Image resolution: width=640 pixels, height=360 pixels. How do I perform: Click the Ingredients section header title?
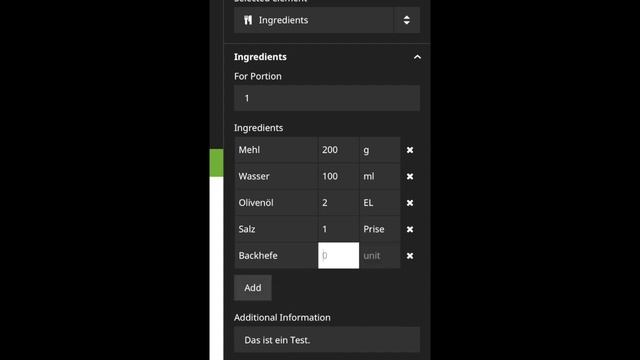[x=260, y=57]
